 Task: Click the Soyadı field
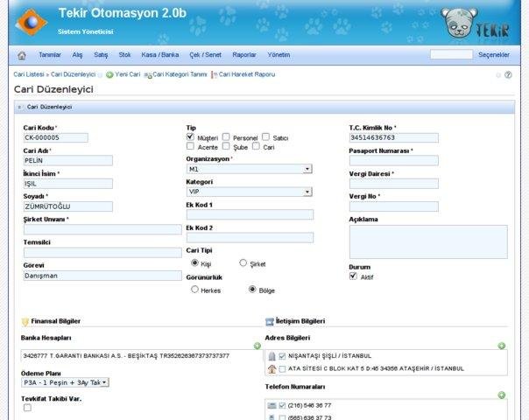(x=68, y=206)
